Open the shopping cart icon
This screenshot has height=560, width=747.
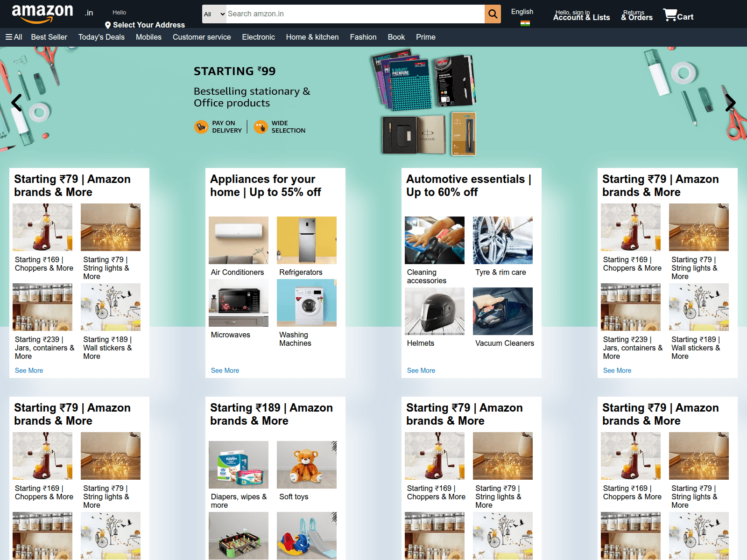[670, 15]
